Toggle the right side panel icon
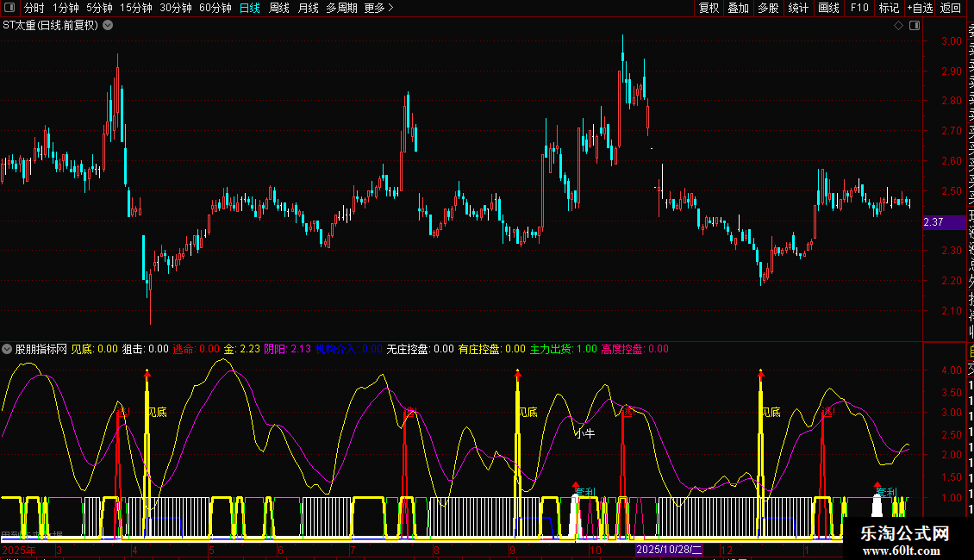This screenshot has width=974, height=560. (x=915, y=26)
